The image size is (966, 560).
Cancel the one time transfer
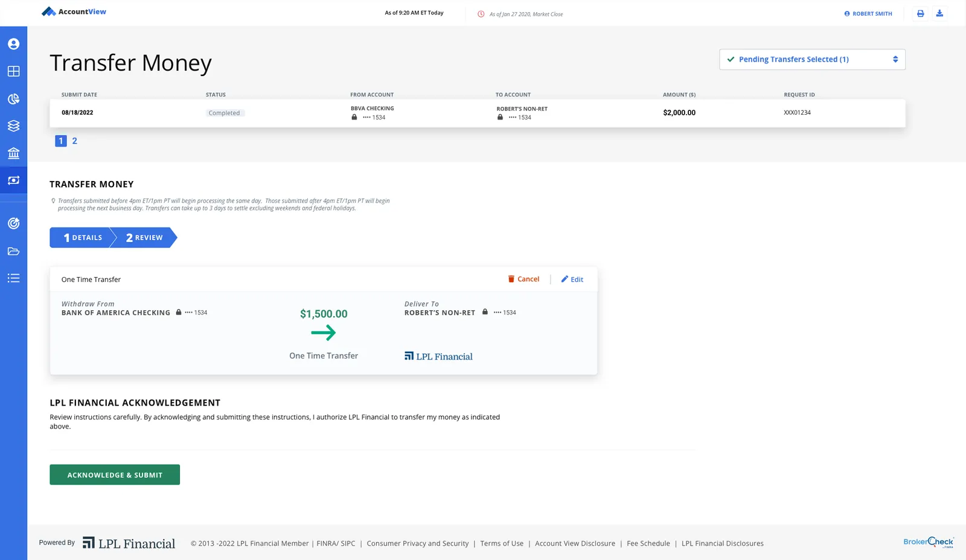pos(523,279)
